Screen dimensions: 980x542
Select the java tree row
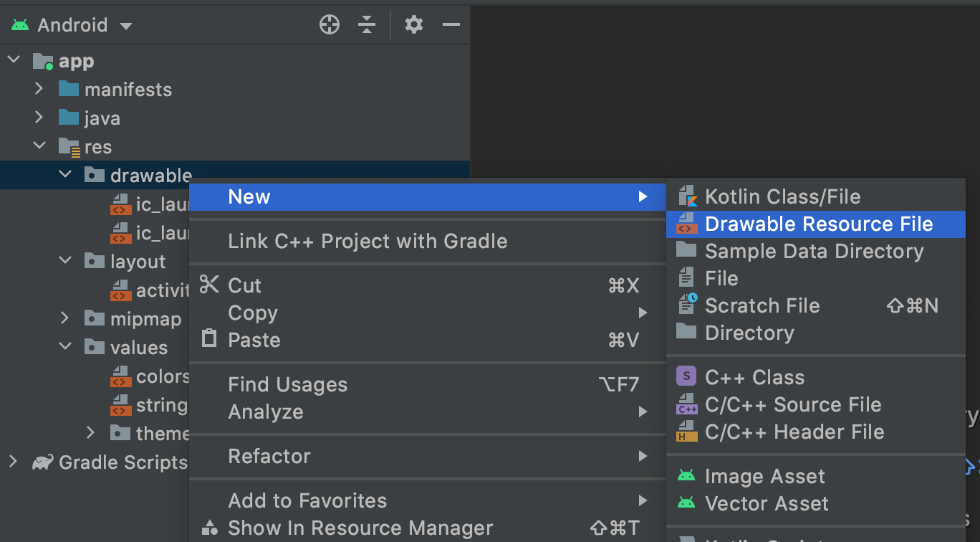(x=235, y=118)
